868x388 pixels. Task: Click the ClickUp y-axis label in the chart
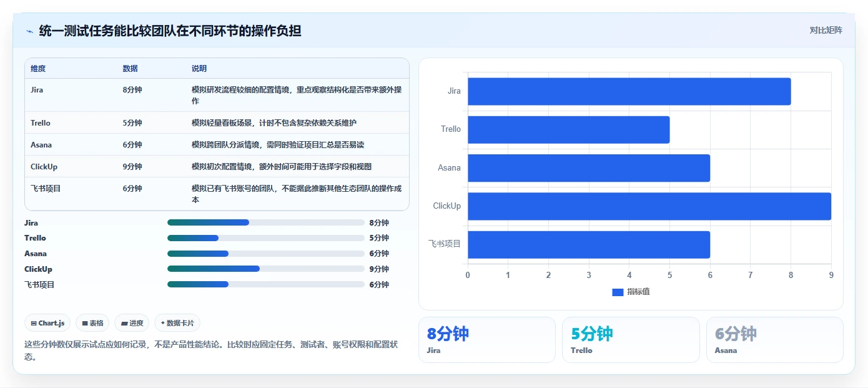point(447,206)
